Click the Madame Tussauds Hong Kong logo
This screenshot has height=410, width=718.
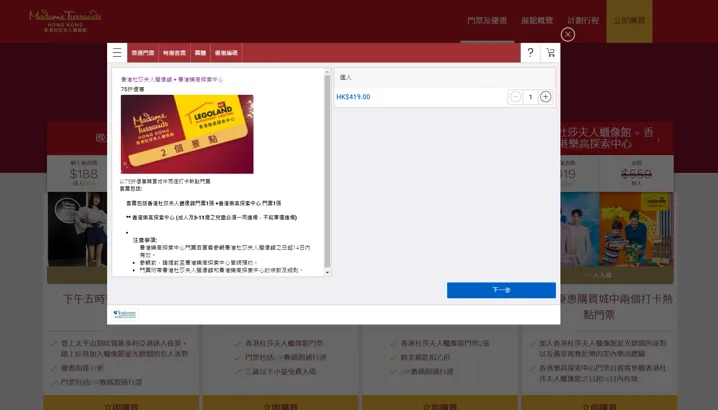point(65,21)
